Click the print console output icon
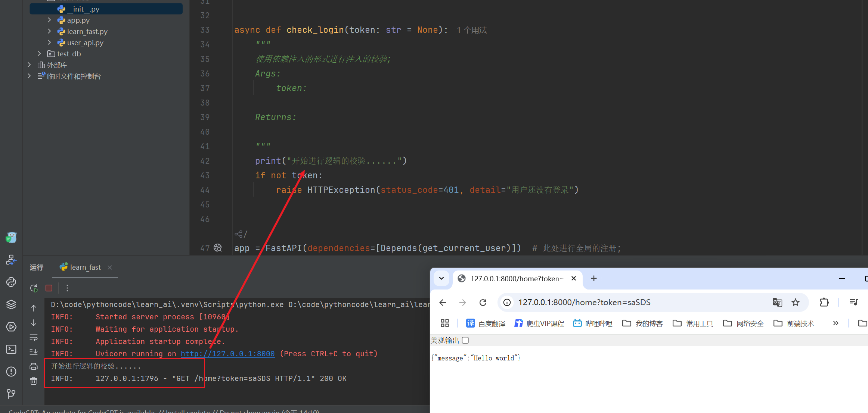Image resolution: width=868 pixels, height=413 pixels. (x=34, y=366)
